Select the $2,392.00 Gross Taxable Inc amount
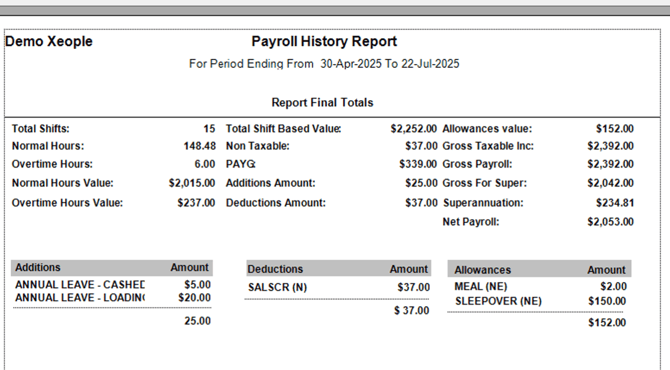The width and height of the screenshot is (670, 370). pyautogui.click(x=610, y=146)
